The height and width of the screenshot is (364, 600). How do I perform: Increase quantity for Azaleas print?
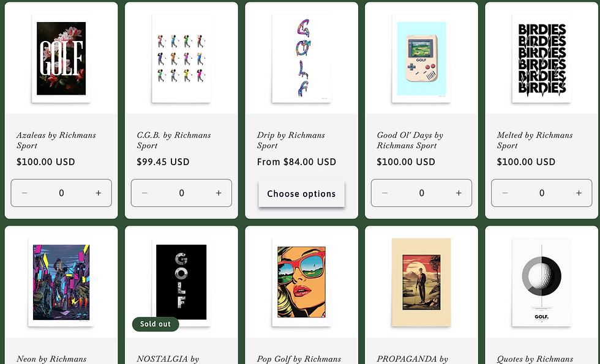[x=99, y=193]
